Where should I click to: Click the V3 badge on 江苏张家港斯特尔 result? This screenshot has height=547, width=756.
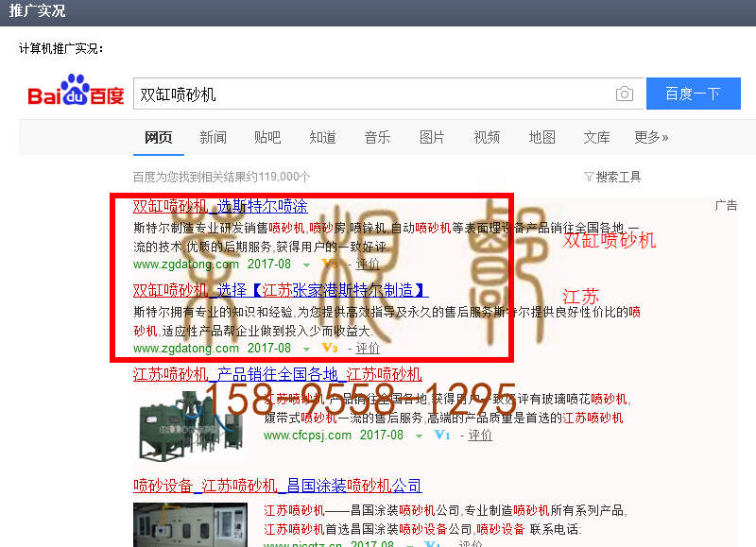[330, 348]
